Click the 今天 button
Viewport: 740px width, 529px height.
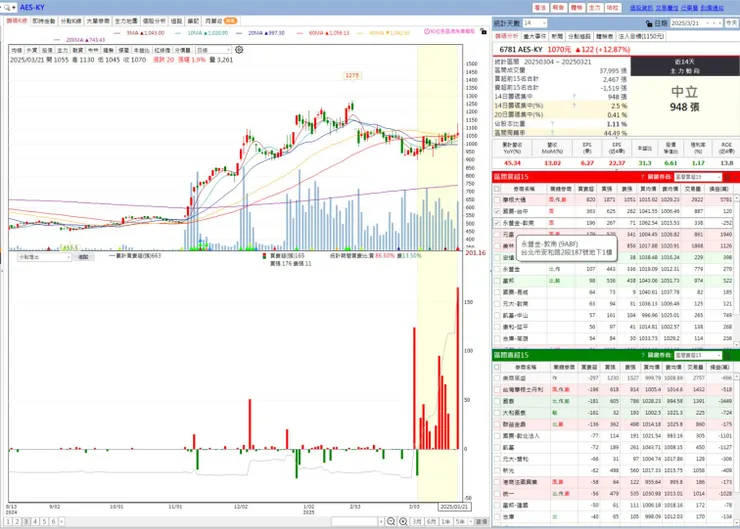[732, 23]
